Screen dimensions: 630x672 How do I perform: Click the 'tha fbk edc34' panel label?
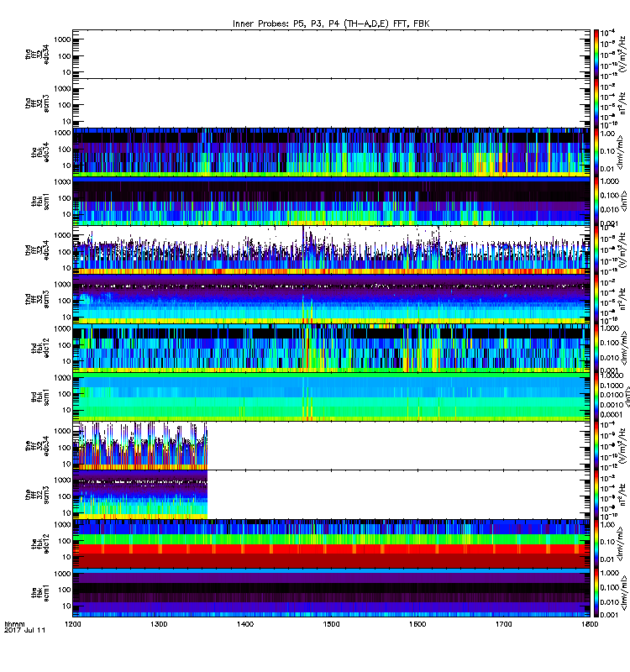tap(39, 152)
